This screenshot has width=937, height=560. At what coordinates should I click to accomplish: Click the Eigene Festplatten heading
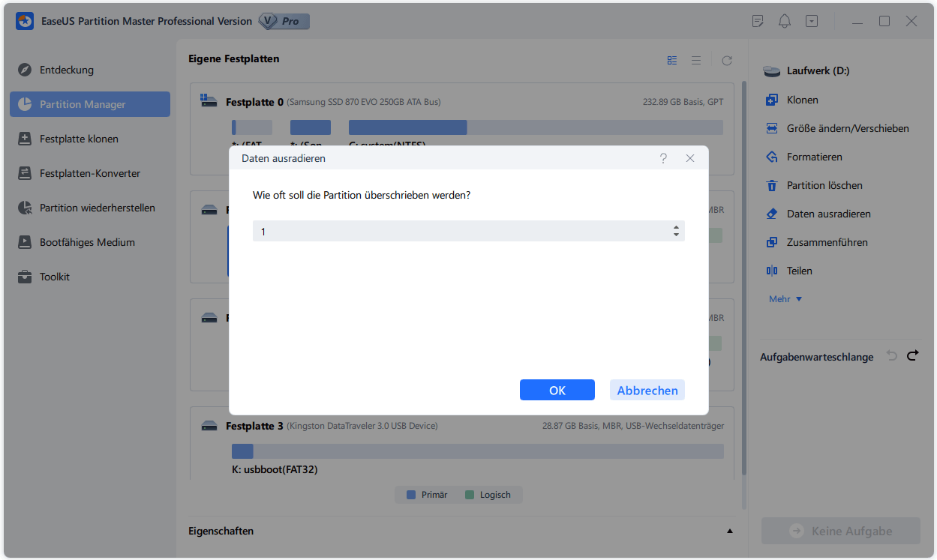(x=233, y=58)
